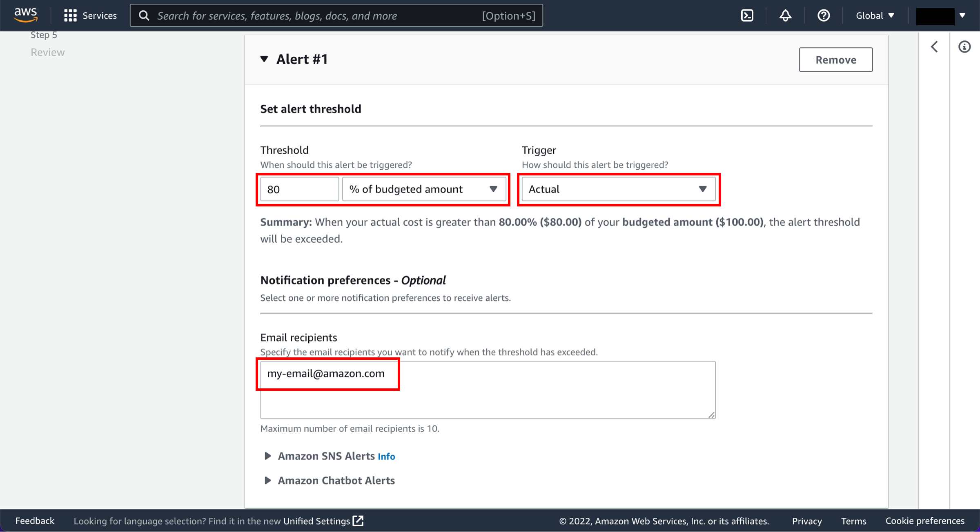The image size is (980, 532).
Task: Click the Review navigation item
Action: click(x=47, y=52)
